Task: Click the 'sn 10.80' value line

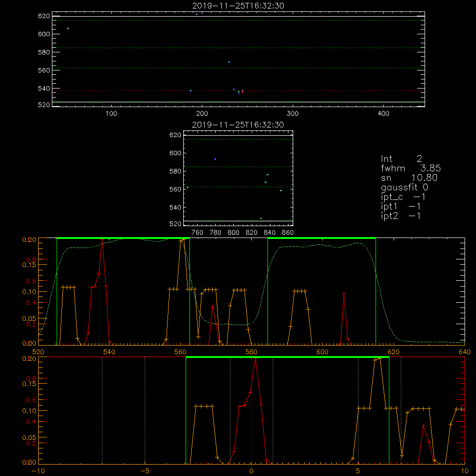Action: point(409,178)
